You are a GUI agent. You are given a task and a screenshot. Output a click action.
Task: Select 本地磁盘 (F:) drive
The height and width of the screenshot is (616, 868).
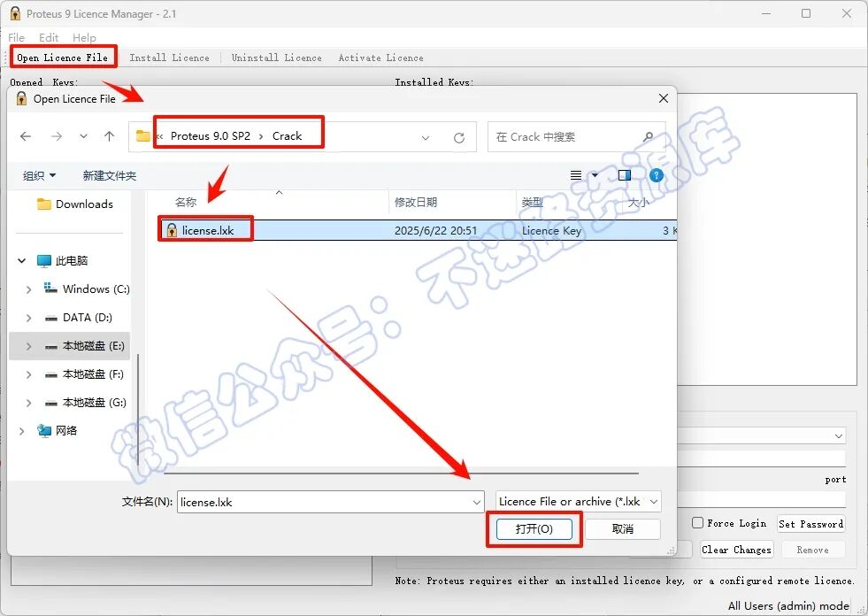point(85,374)
